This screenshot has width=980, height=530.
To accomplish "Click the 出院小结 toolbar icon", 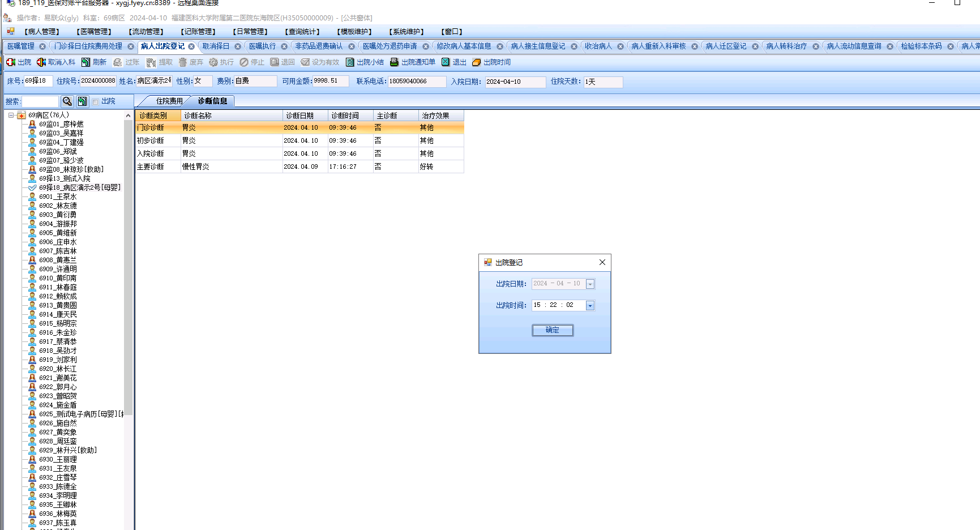I will [350, 62].
